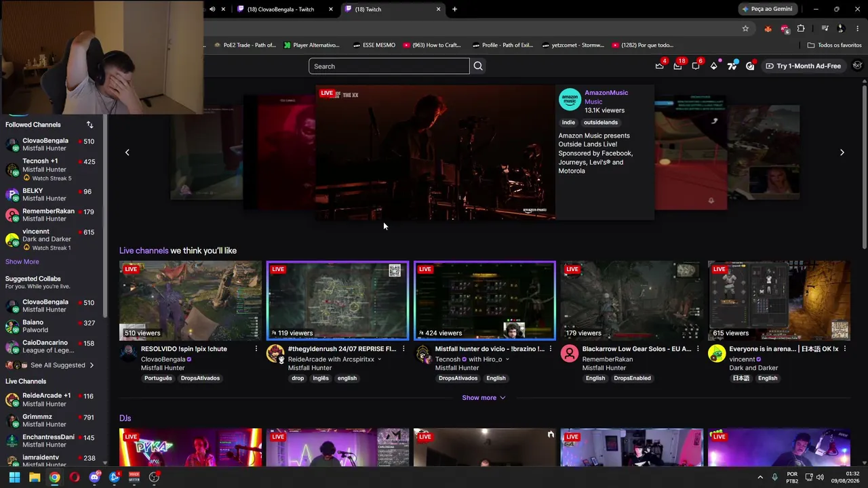
Task: Open the 7TV extension icon in Twitch header
Action: 732,66
